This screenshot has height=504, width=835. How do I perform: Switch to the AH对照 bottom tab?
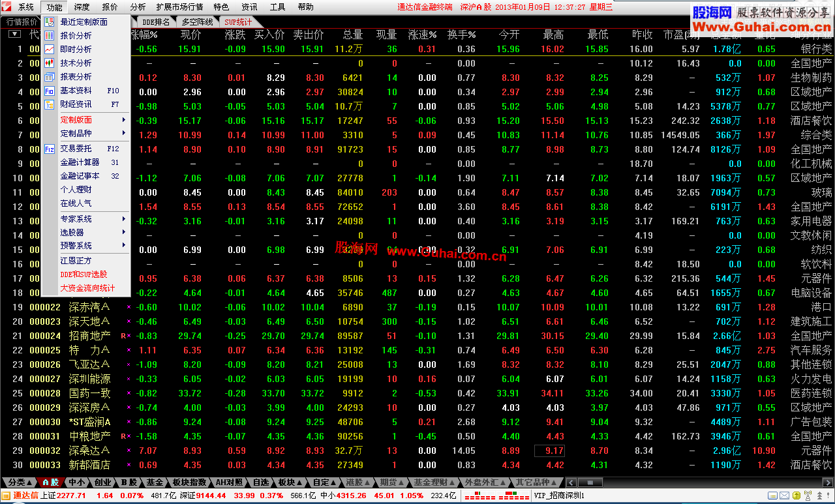coord(230,483)
